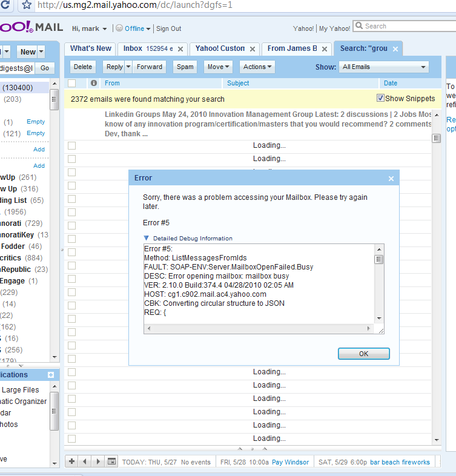The image size is (456, 476).
Task: Sort by the From column header
Action: (112, 83)
